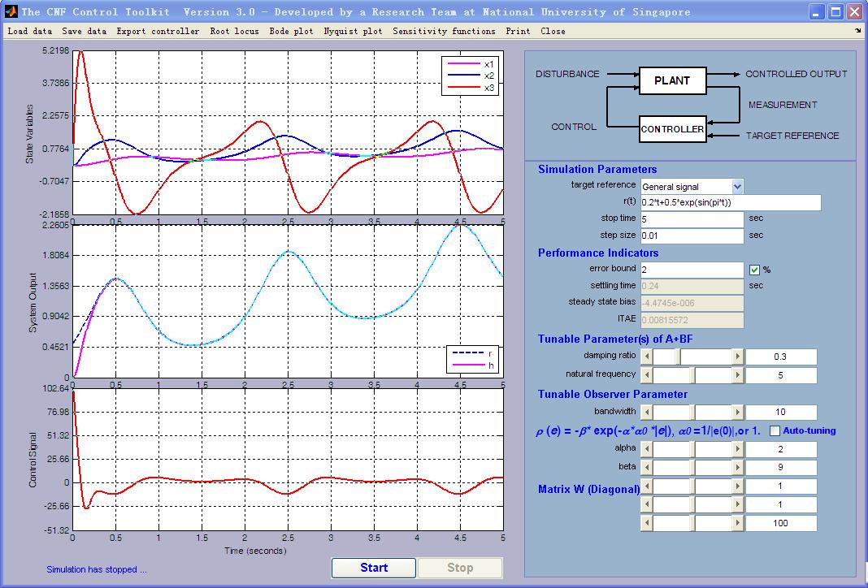This screenshot has height=588, width=868.
Task: Click the natural frequency slider thumb
Action: click(x=692, y=375)
